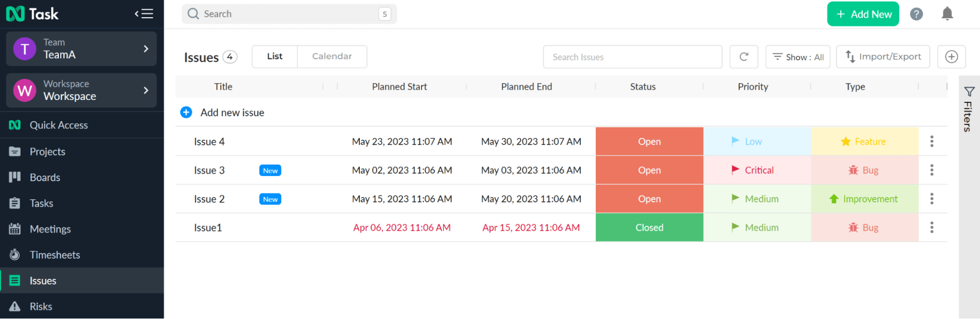980x319 pixels.
Task: Open three-dot menu for Issue 4
Action: (x=931, y=142)
